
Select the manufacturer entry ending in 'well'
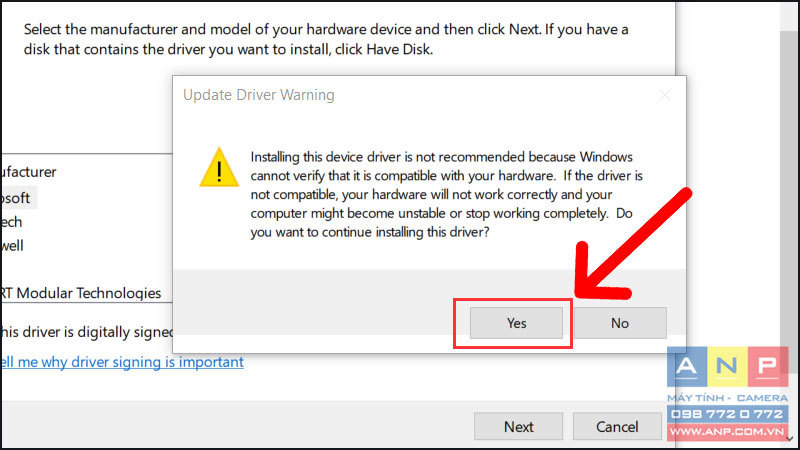[12, 246]
